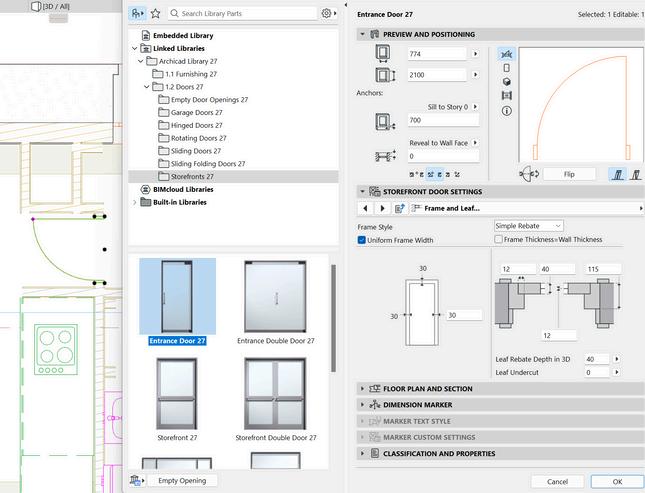645x493 pixels.
Task: Click the Classification and Properties panel icon
Action: point(374,453)
